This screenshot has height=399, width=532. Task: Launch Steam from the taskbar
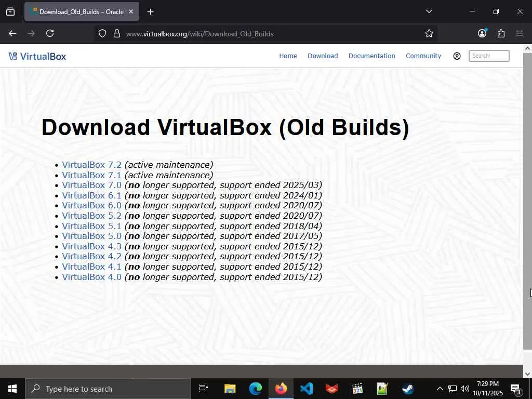(408, 389)
